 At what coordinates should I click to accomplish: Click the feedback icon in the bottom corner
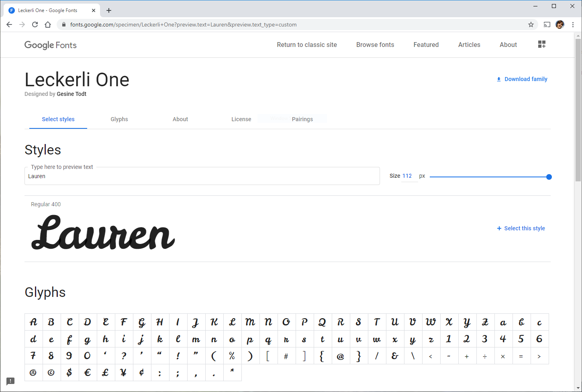10,381
